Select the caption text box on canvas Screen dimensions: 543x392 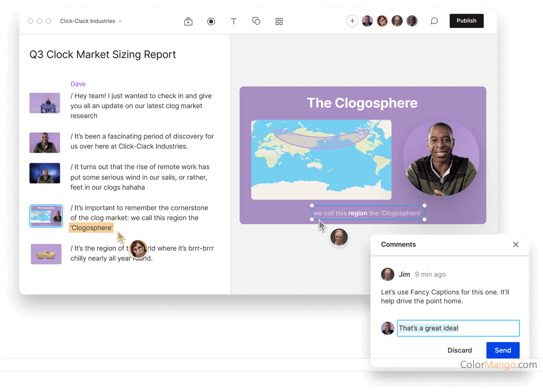coord(368,213)
